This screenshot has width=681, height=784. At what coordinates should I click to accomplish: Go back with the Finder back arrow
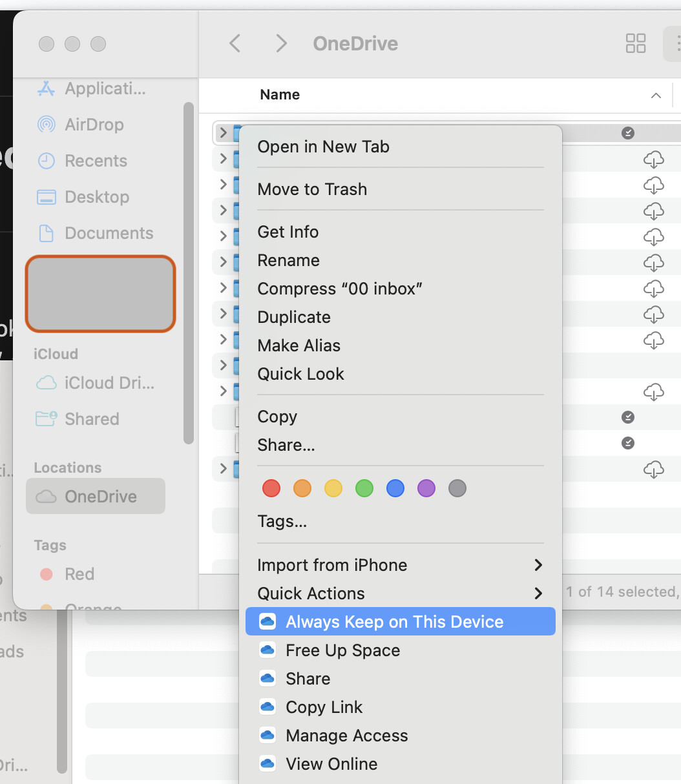click(235, 43)
